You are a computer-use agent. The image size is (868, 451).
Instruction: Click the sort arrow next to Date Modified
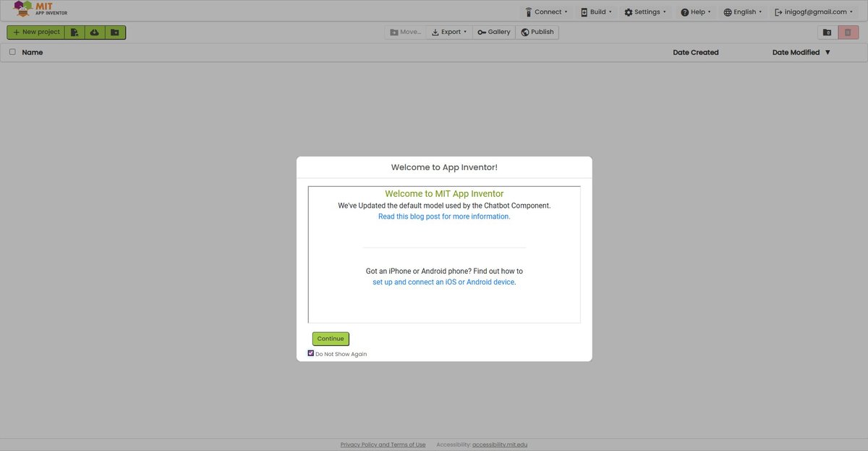click(x=827, y=52)
